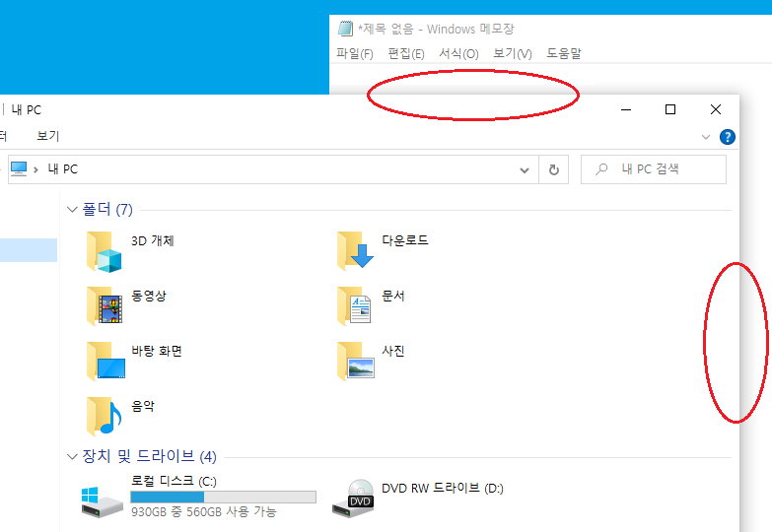This screenshot has width=772, height=532.
Task: Open the 3D 개체 folder icon
Action: [104, 252]
